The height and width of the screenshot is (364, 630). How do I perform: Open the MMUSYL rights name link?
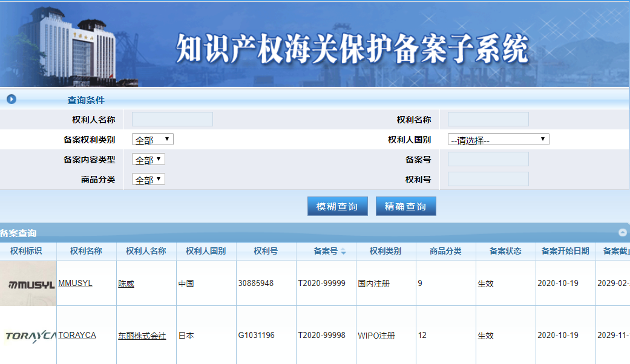point(75,283)
